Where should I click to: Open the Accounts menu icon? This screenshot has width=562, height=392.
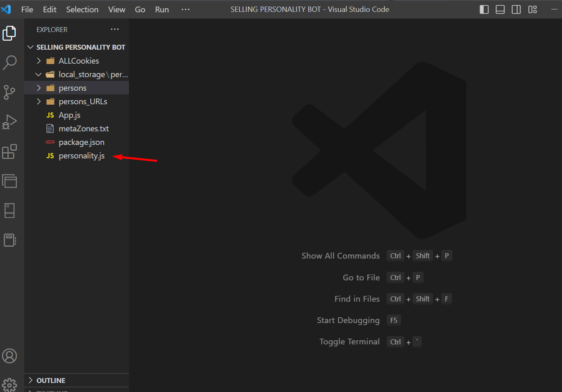[x=10, y=356]
